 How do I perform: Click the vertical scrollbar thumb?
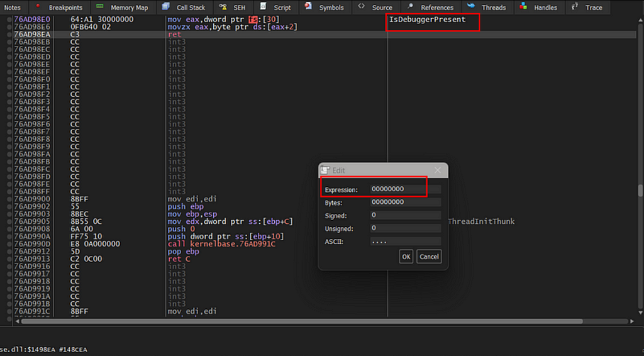click(640, 191)
